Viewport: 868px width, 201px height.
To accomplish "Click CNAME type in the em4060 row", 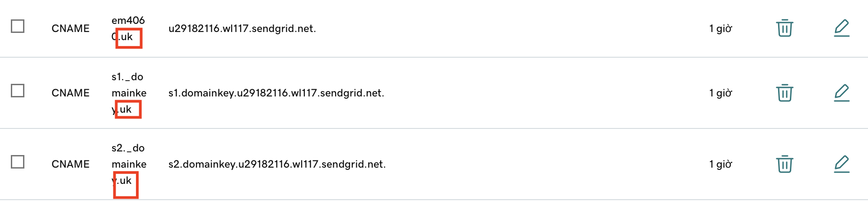I will tap(70, 29).
